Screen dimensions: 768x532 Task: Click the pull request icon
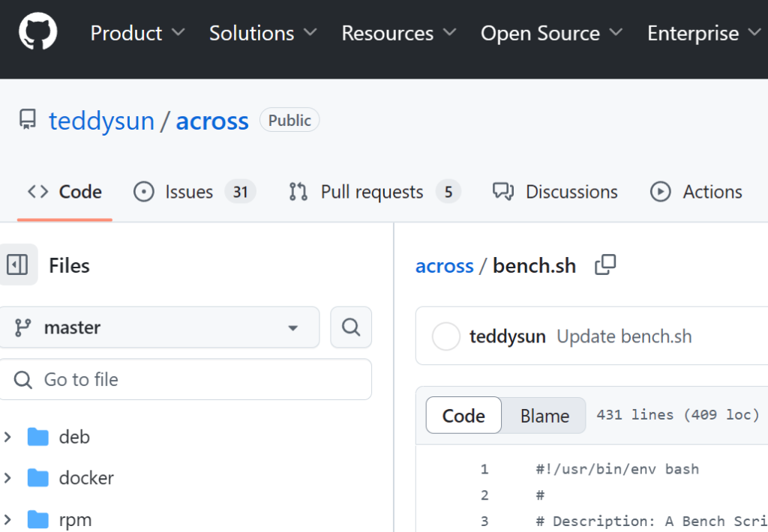298,192
